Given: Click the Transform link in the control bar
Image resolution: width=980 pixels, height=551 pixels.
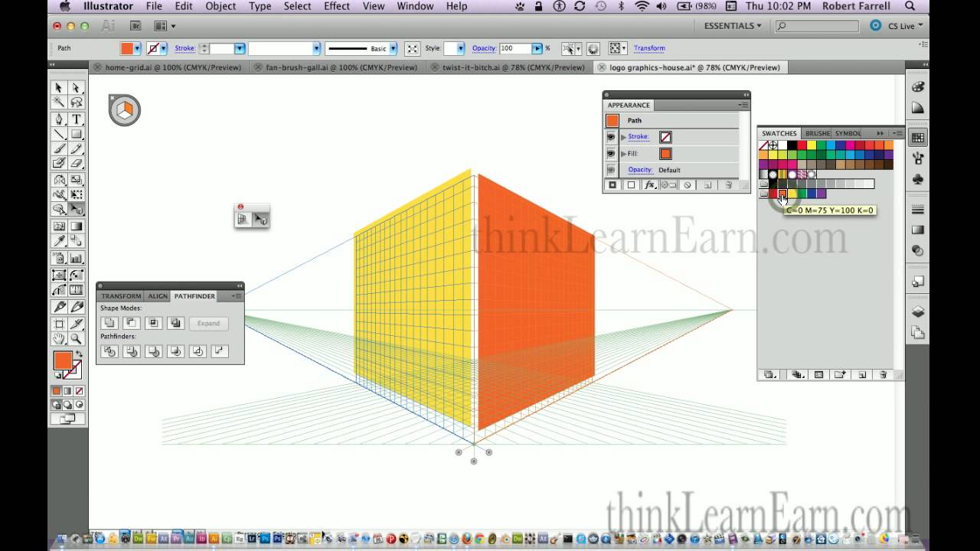Looking at the screenshot, I should (x=649, y=48).
